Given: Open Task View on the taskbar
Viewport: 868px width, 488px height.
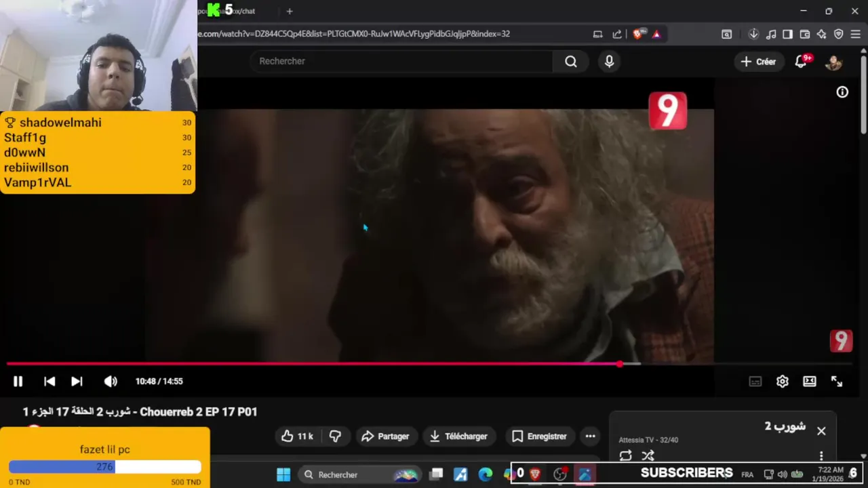Looking at the screenshot, I should [437, 474].
